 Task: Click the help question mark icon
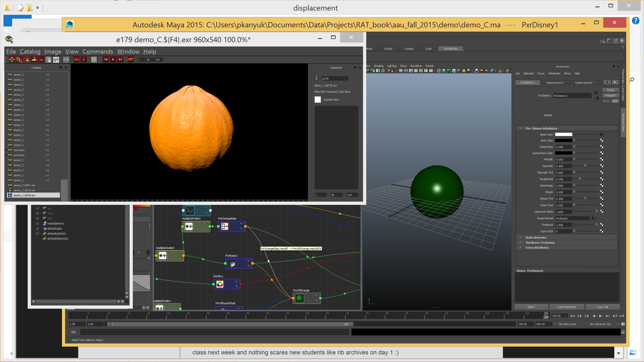(635, 21)
